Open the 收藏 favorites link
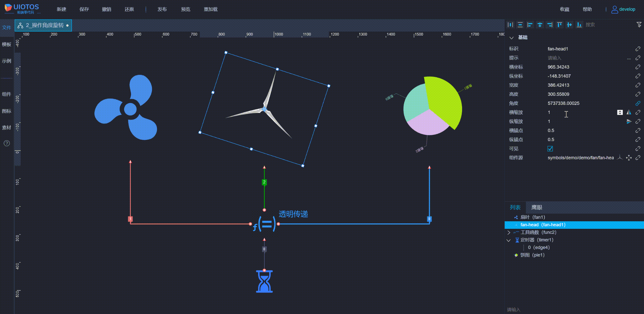Viewport: 644px width, 314px height. pyautogui.click(x=565, y=9)
